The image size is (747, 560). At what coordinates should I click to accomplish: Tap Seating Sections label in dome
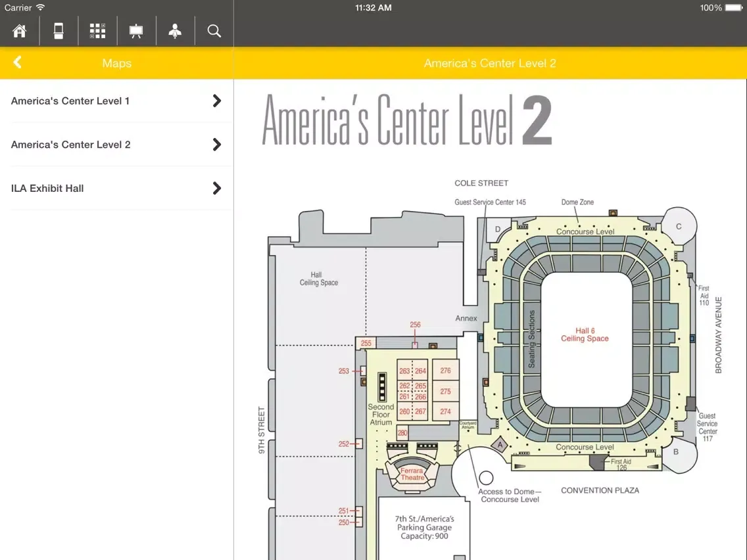532,338
